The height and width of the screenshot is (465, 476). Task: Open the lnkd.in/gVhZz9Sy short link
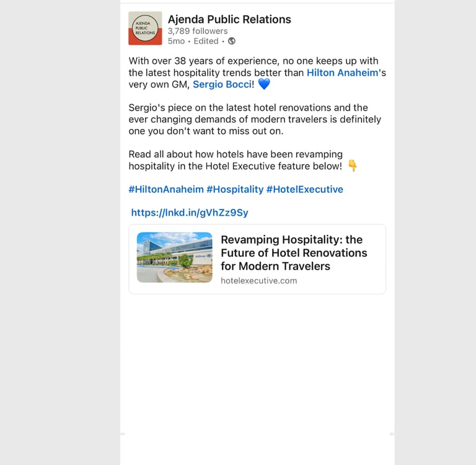190,213
